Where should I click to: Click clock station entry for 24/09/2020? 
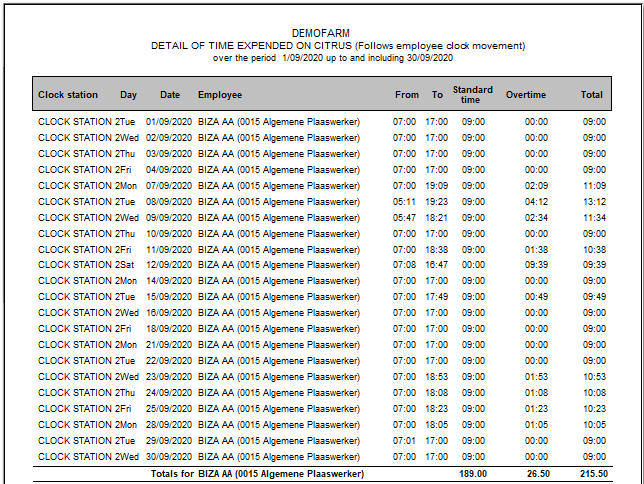tap(76, 393)
